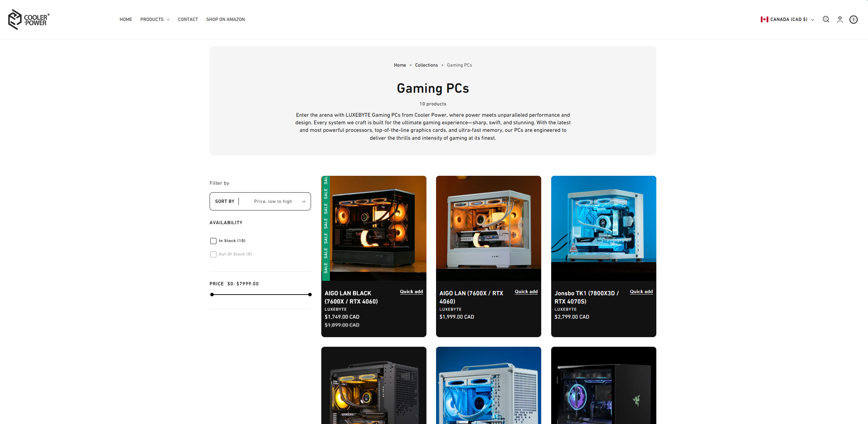Open the search magnifier icon
The height and width of the screenshot is (424, 868).
click(826, 20)
